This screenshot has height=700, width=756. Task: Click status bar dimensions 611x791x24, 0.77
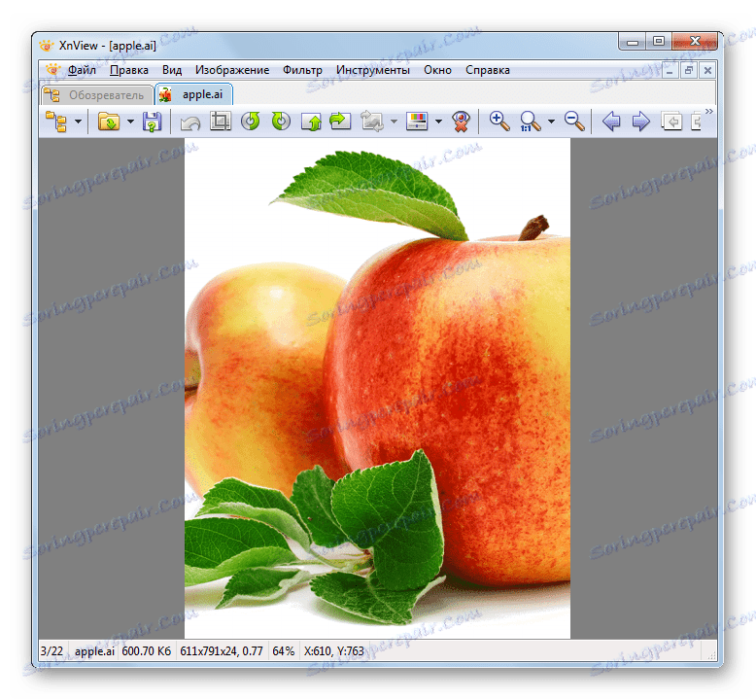222,651
